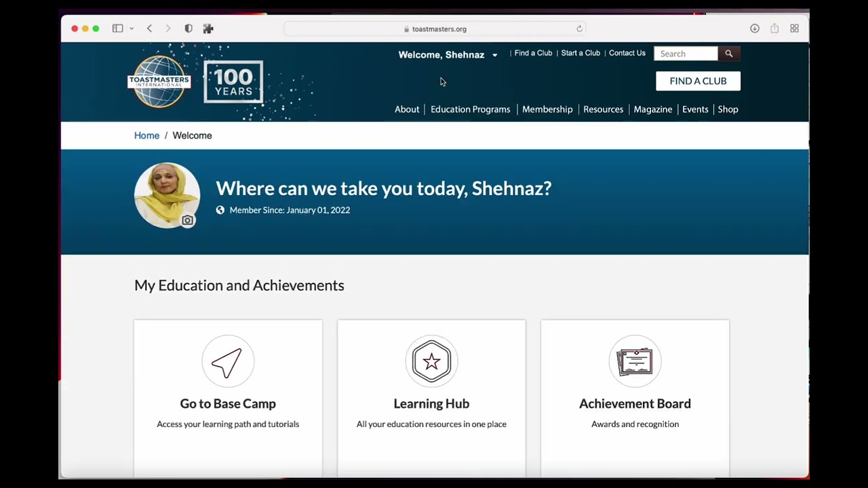Screen dimensions: 868x488
Task: Open the Resources menu
Action: 603,109
